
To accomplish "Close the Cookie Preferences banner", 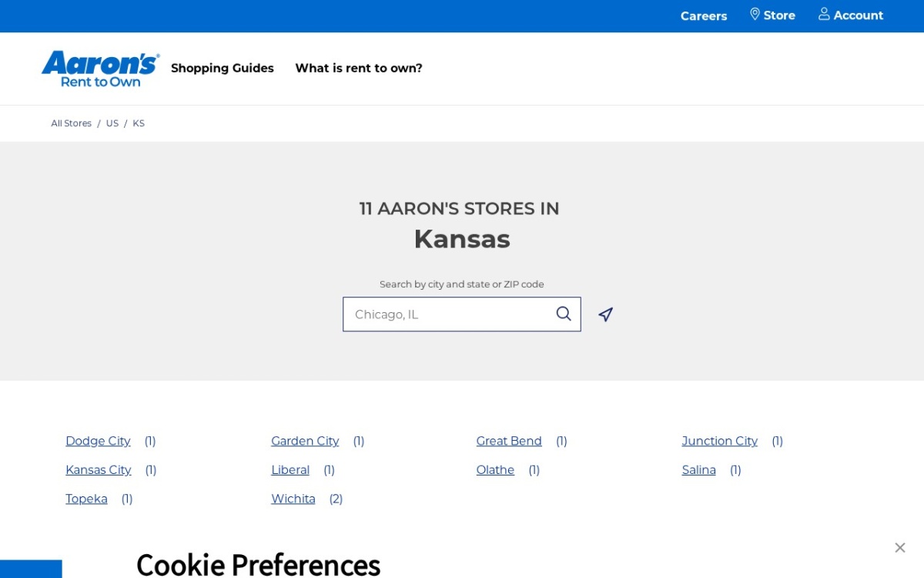I will (x=900, y=548).
